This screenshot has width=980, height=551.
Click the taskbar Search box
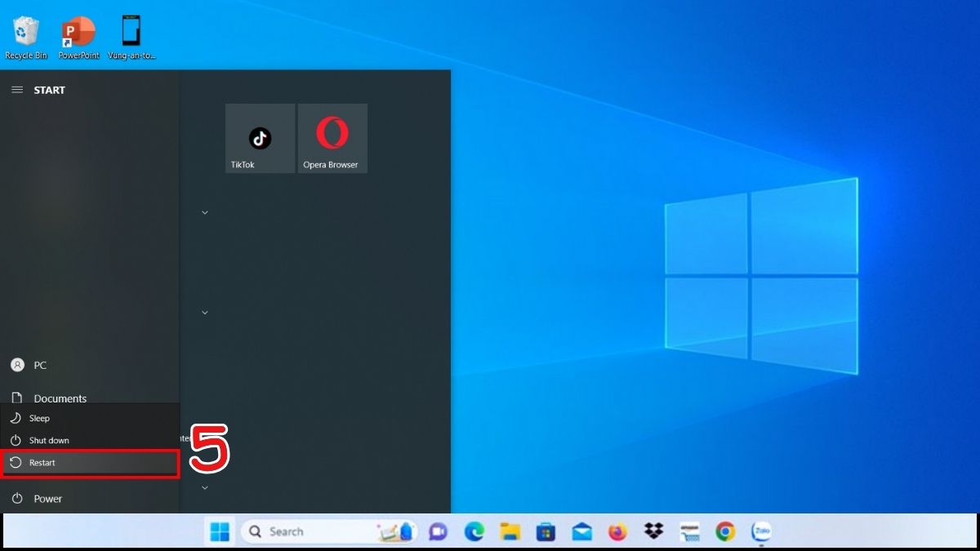click(306, 532)
